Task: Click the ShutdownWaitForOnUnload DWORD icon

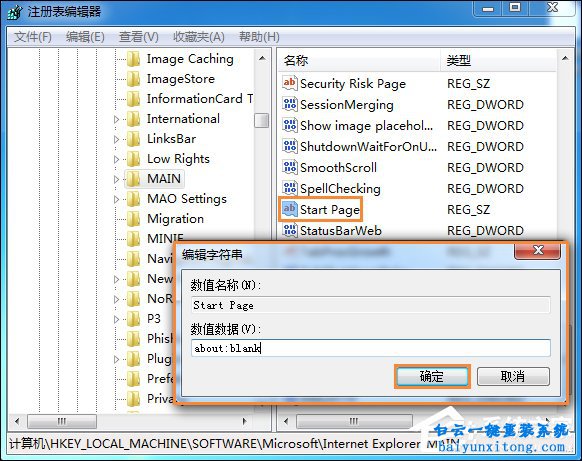Action: 290,146
